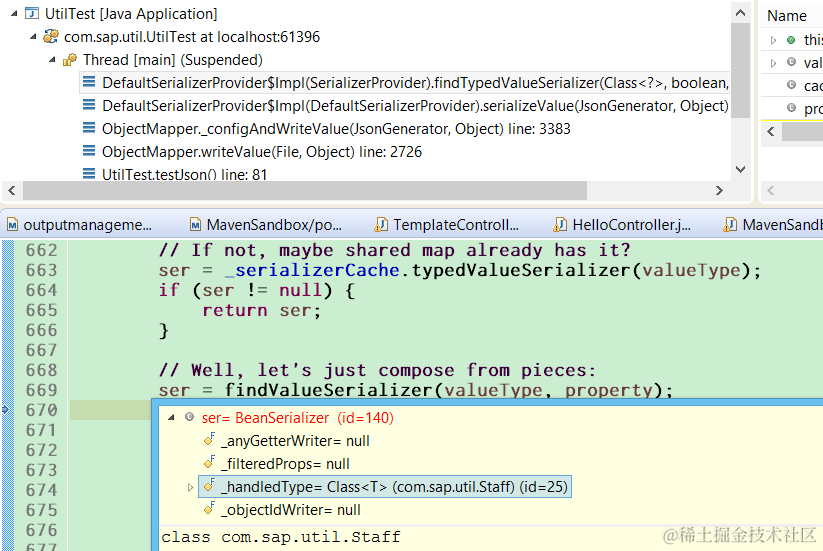Click the Variables view upper scroll left arrow
Viewport: 823px width, 551px height.
pyautogui.click(x=771, y=131)
